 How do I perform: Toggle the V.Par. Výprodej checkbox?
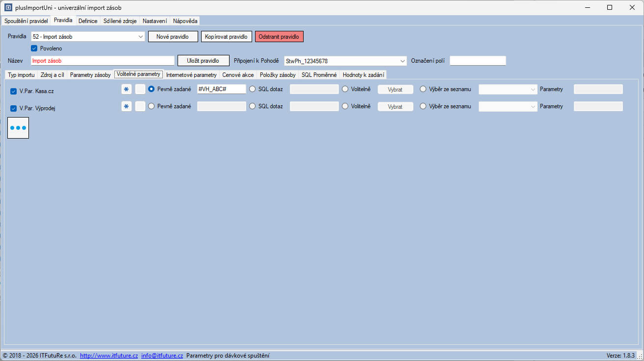point(14,108)
